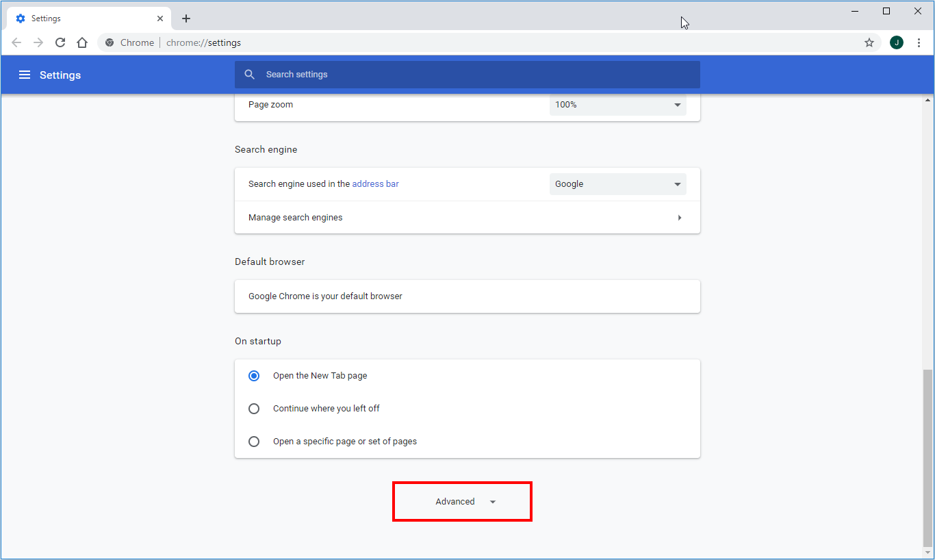The width and height of the screenshot is (935, 560).
Task: Select Open the New Tab page
Action: coord(254,376)
